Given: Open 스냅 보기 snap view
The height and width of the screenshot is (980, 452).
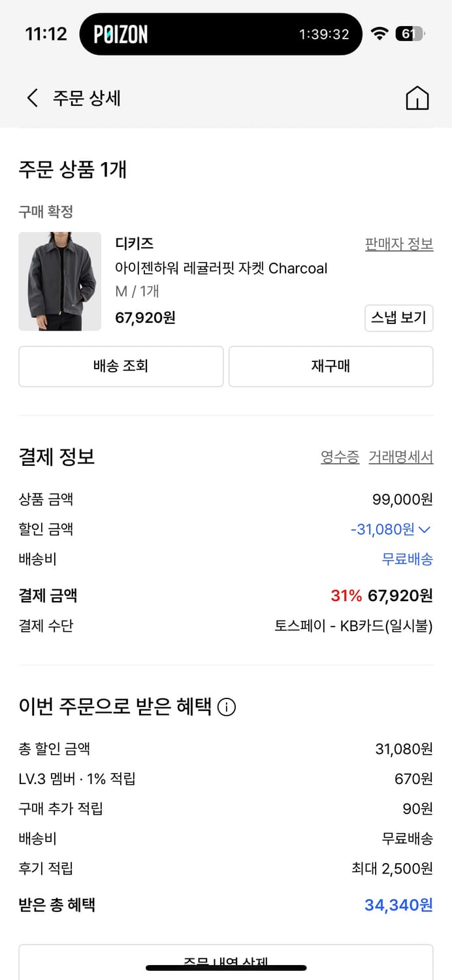Looking at the screenshot, I should [x=398, y=318].
